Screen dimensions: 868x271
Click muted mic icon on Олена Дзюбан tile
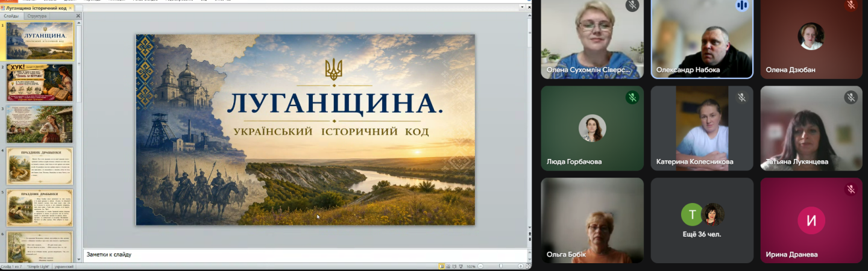[851, 5]
